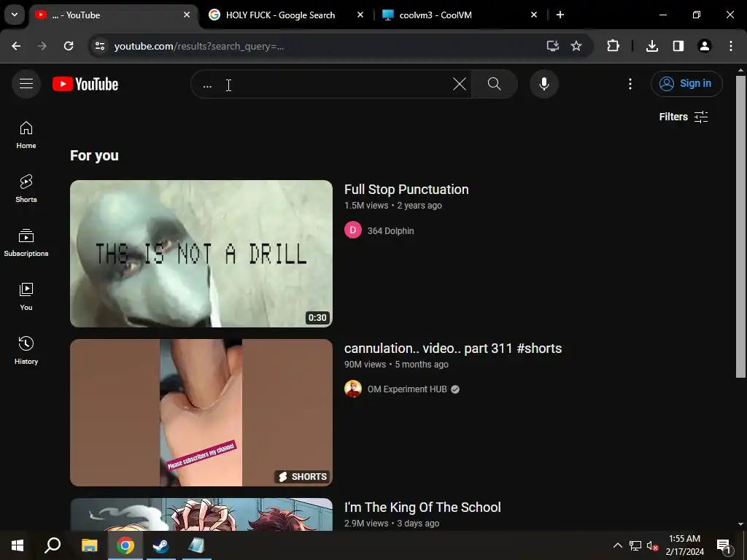The image size is (747, 560).
Task: Open cannulation video part 311 title
Action: [452, 349]
